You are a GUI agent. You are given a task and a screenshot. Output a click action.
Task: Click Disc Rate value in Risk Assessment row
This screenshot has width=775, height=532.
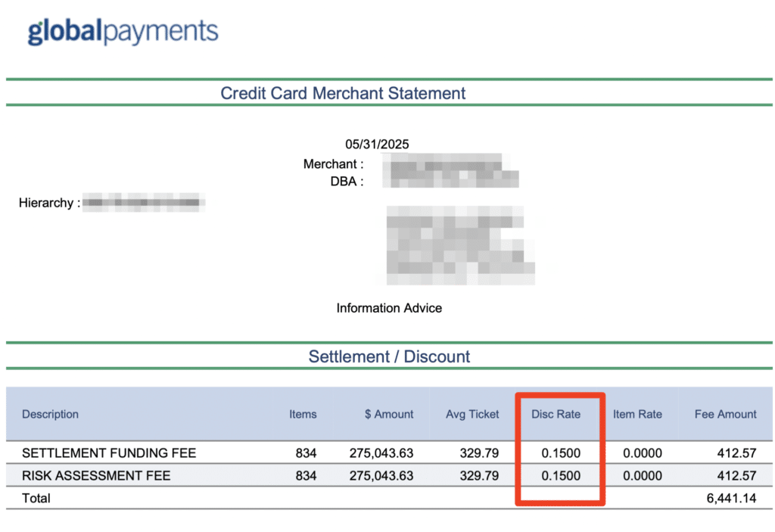click(561, 476)
